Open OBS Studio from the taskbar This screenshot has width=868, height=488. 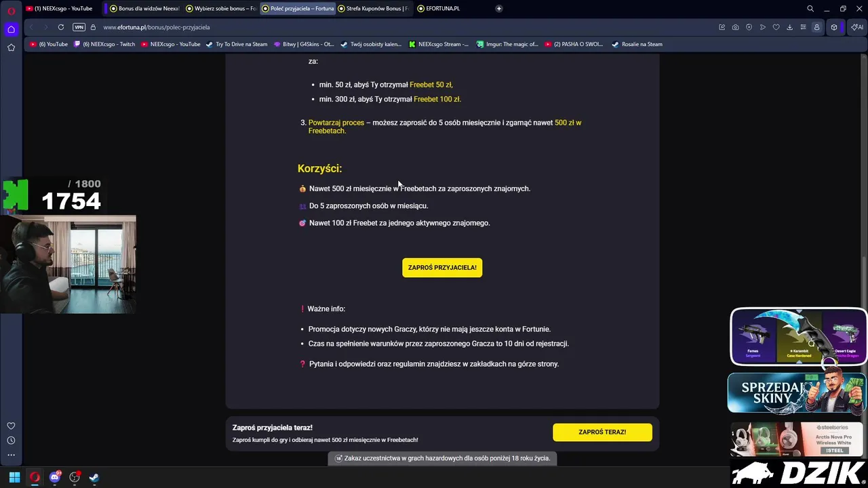click(75, 477)
